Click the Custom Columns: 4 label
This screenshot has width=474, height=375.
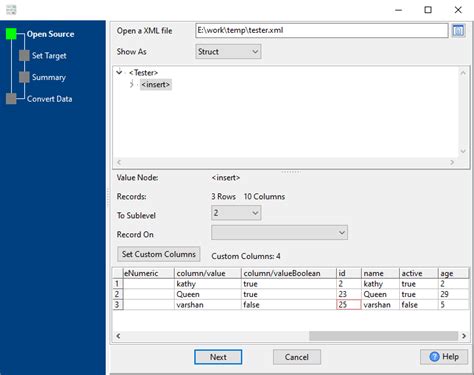coord(246,256)
